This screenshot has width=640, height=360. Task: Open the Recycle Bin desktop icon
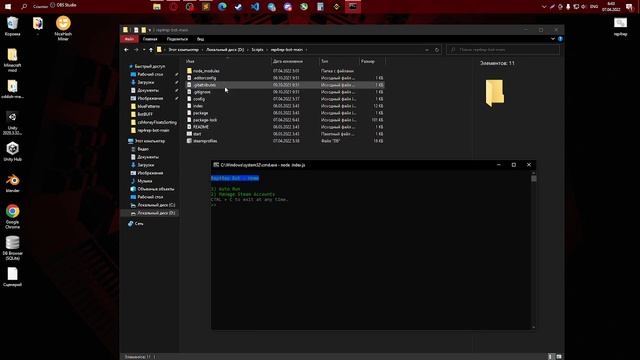(12, 26)
